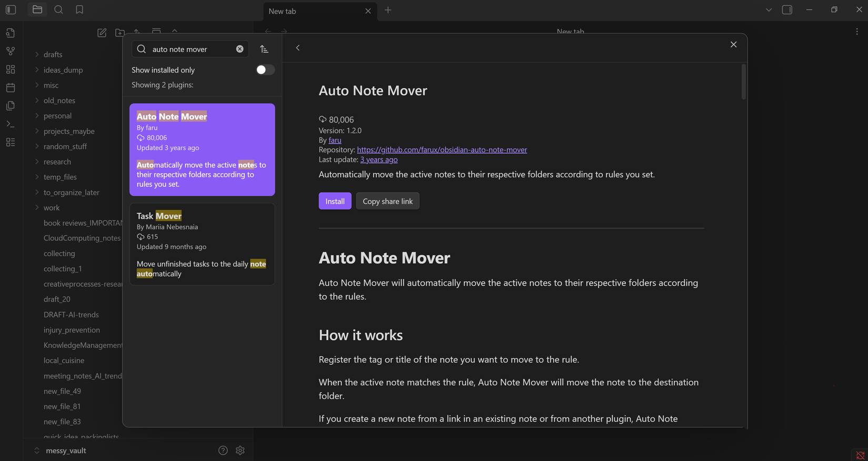This screenshot has width=868, height=461.
Task: Open bookmarks panel icon
Action: (79, 10)
